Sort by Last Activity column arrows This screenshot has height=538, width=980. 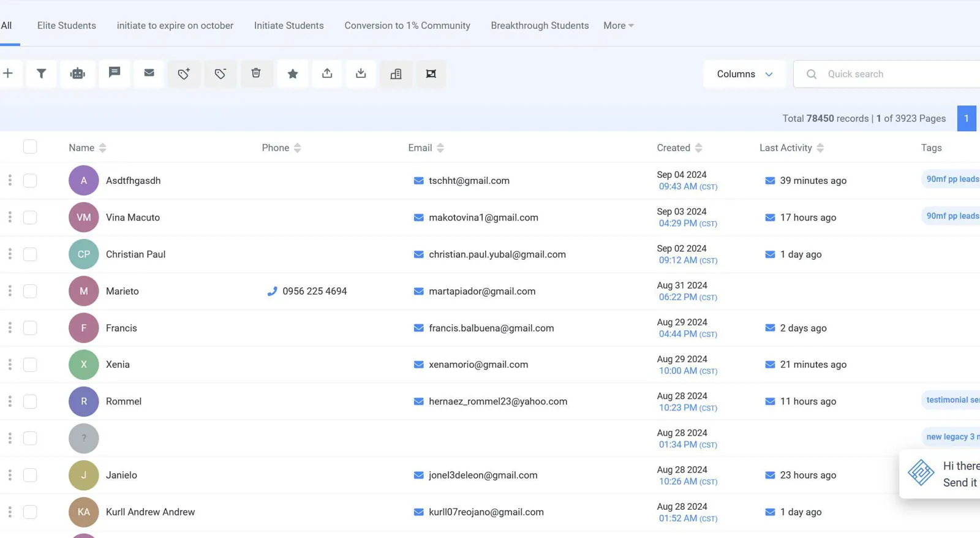(x=820, y=148)
